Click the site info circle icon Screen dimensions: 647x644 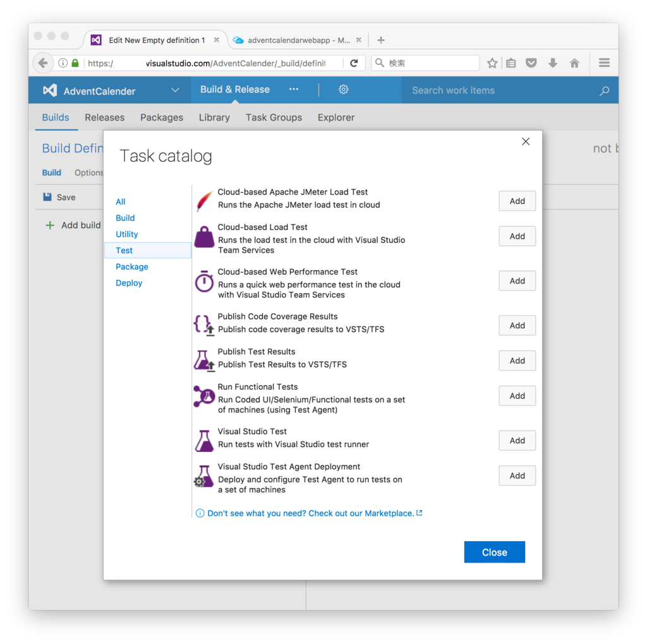coord(63,63)
